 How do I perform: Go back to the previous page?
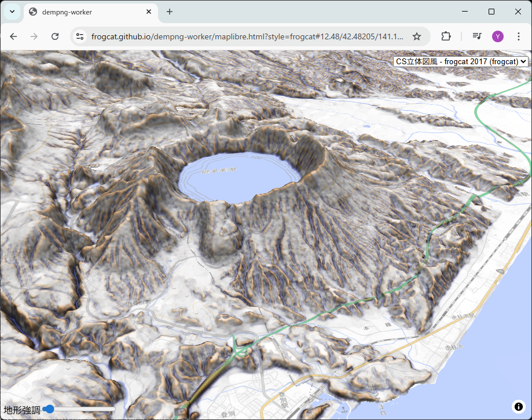click(13, 36)
